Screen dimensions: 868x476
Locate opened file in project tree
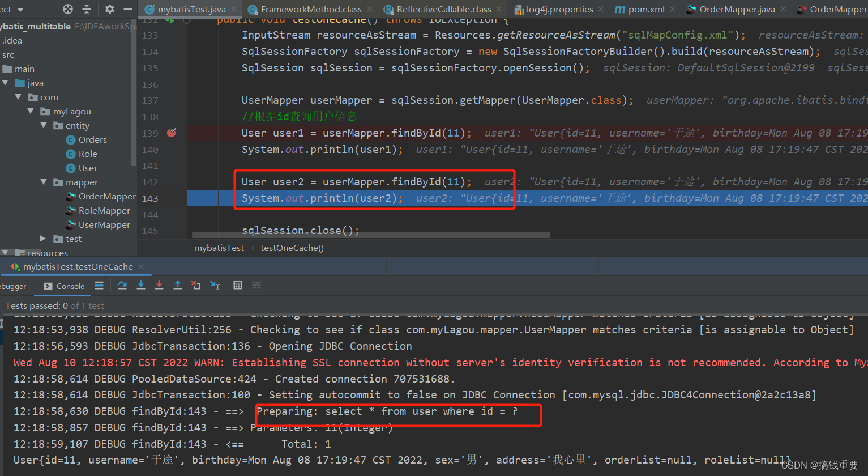point(68,9)
